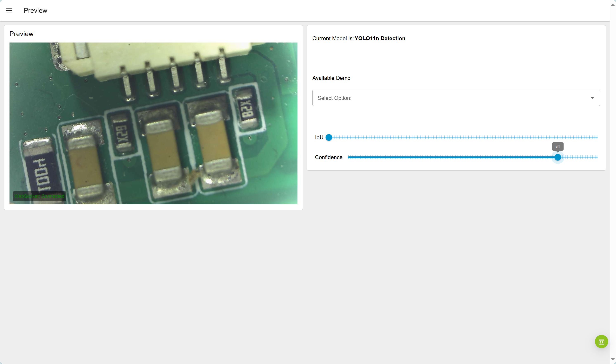Open the hamburger navigation menu
The width and height of the screenshot is (616, 364).
click(x=9, y=11)
